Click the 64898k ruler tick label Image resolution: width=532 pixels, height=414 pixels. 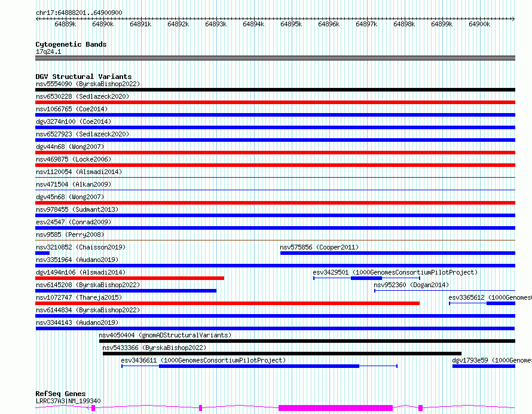click(404, 24)
